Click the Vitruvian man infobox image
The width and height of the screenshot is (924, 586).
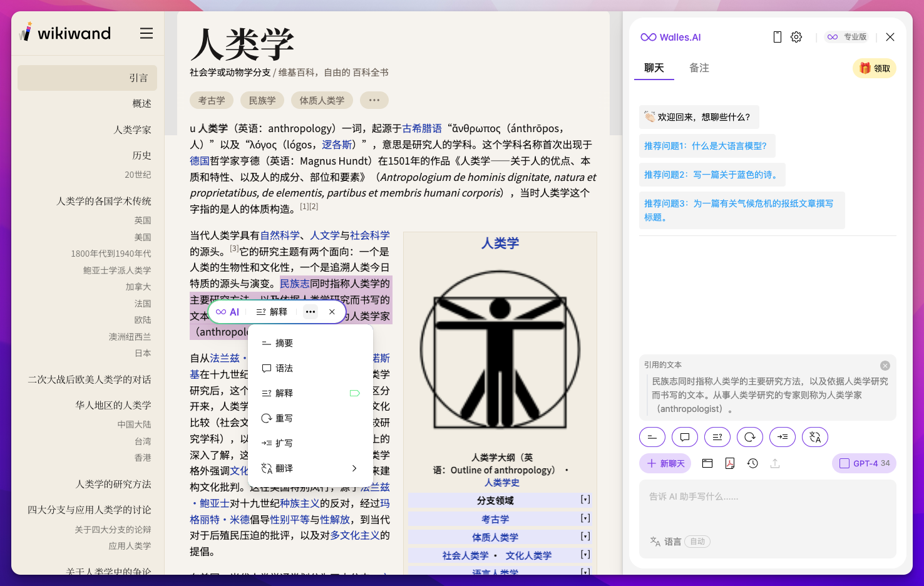(500, 349)
